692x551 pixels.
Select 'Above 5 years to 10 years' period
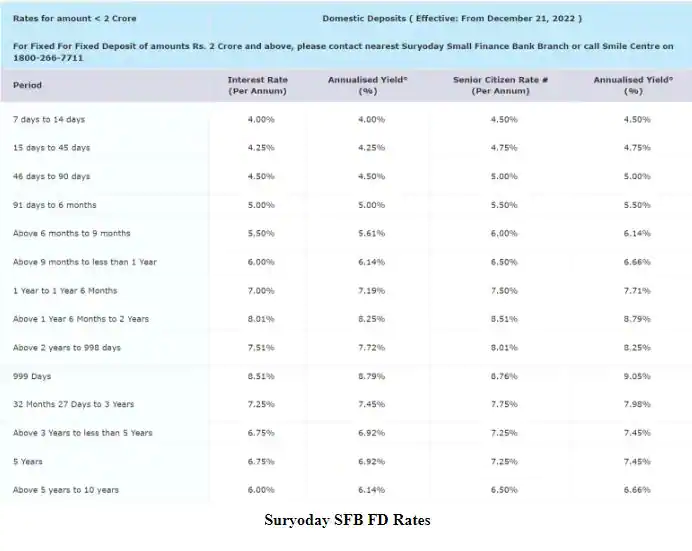click(66, 490)
